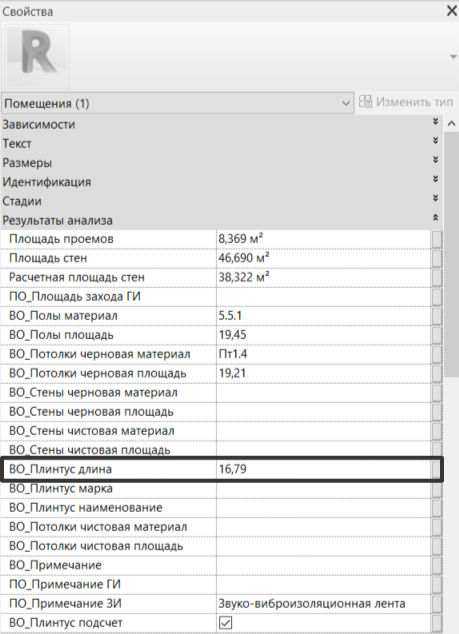Click the associate button beside ВО_Полы площадь
Image resolution: width=459 pixels, height=634 pixels.
(437, 335)
